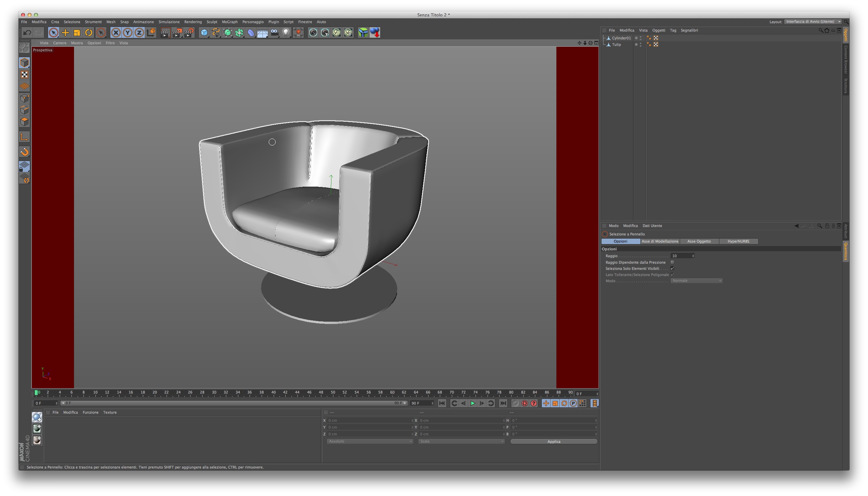This screenshot has width=868, height=496.
Task: Select the Rotate tool
Action: pos(89,33)
